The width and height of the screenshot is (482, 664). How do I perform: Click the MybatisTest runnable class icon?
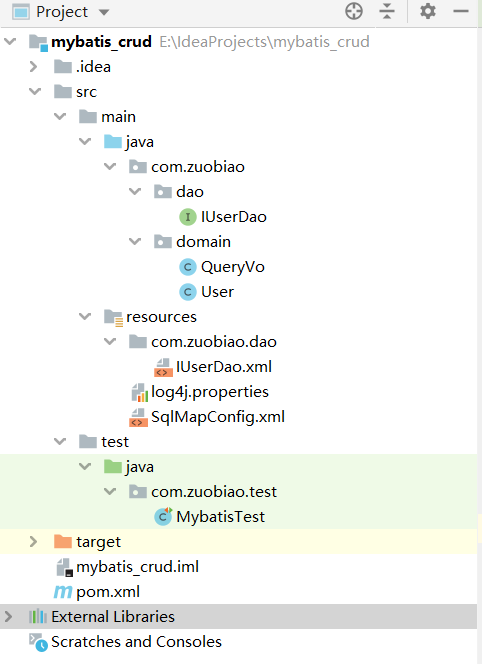[163, 516]
